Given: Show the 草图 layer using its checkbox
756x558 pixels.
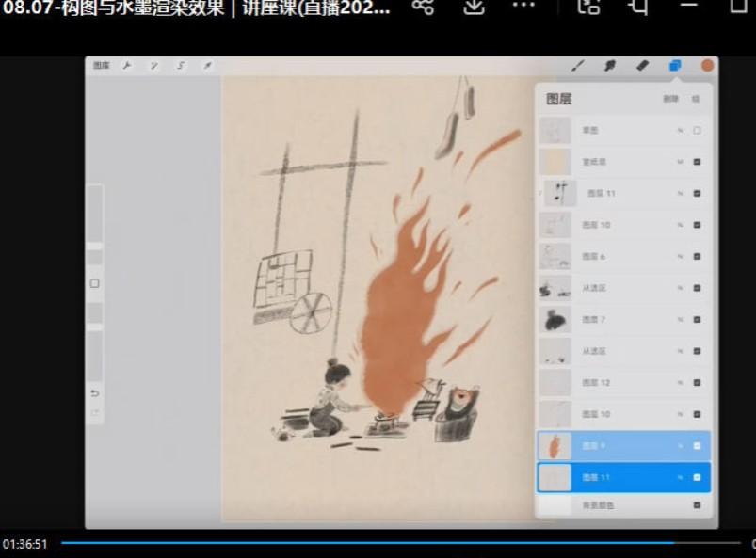Looking at the screenshot, I should 697,131.
